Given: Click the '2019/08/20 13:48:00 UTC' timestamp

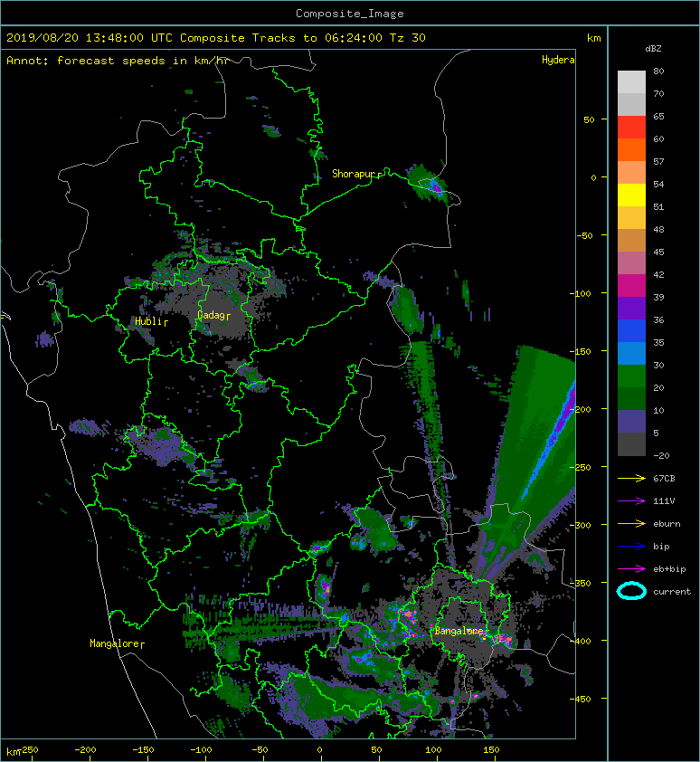Looking at the screenshot, I should (89, 38).
